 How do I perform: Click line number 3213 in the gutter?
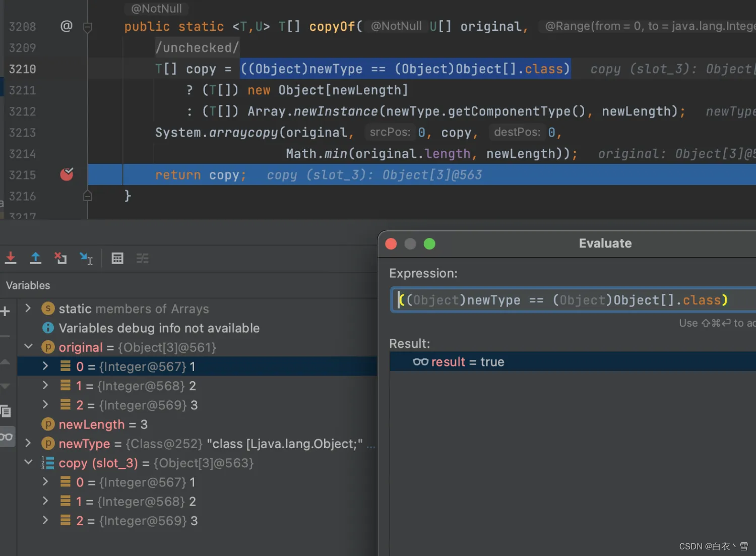click(x=23, y=133)
